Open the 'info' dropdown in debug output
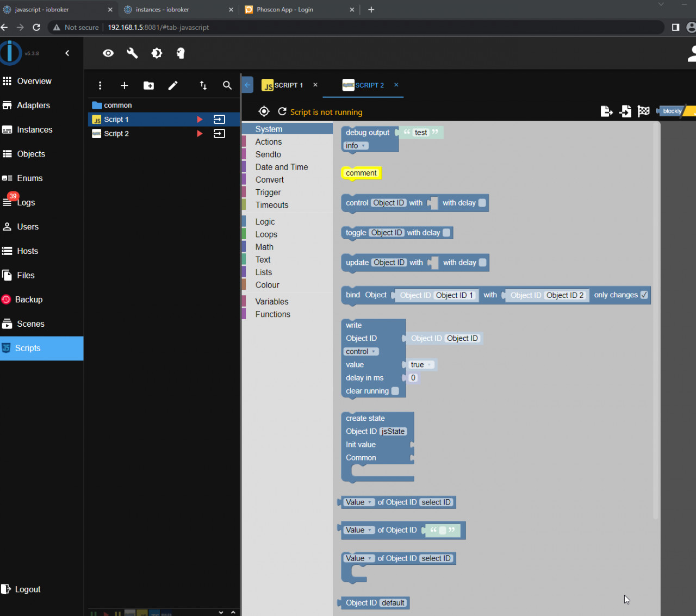696x616 pixels. pyautogui.click(x=356, y=146)
